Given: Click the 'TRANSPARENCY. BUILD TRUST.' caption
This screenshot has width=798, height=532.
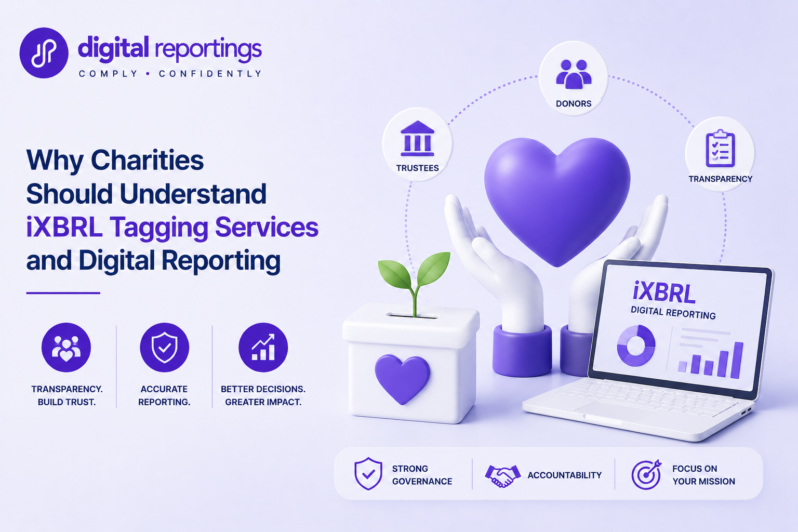Looking at the screenshot, I should 66,395.
